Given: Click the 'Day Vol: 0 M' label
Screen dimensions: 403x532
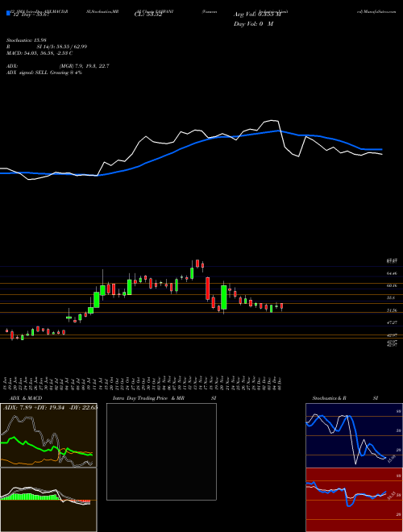Looking at the screenshot, I should 253,23.
